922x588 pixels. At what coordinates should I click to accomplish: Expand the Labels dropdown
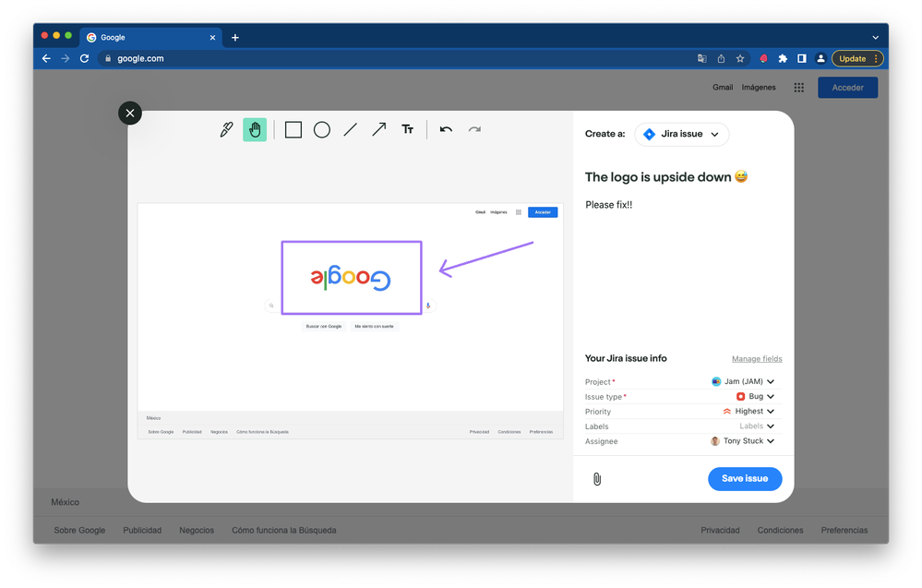[757, 426]
